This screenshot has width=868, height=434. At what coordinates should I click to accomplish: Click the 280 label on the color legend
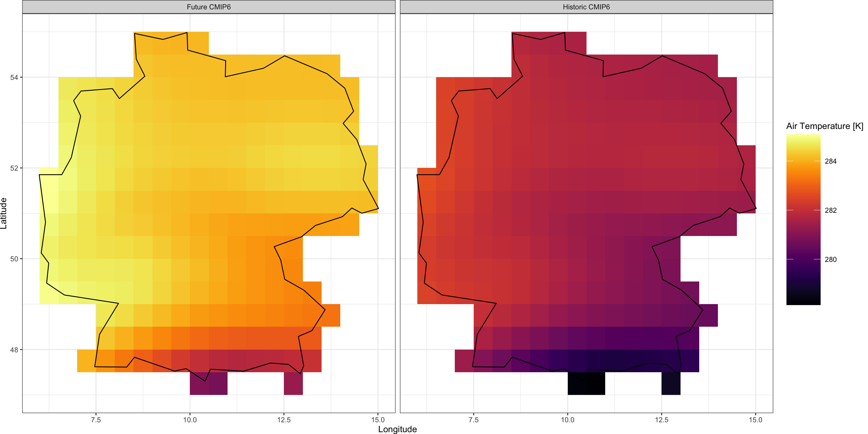click(x=830, y=260)
